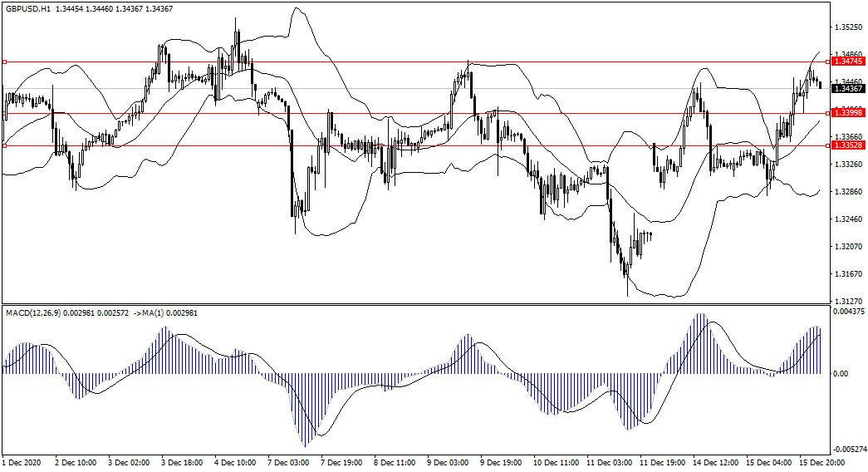Click the 7 Dec 03:00 time label
This screenshot has height=472, width=868.
click(289, 461)
